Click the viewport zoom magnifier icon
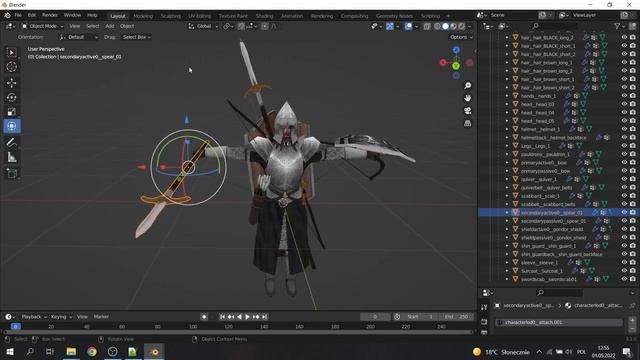Screen dimensions: 640x360 [x=467, y=85]
